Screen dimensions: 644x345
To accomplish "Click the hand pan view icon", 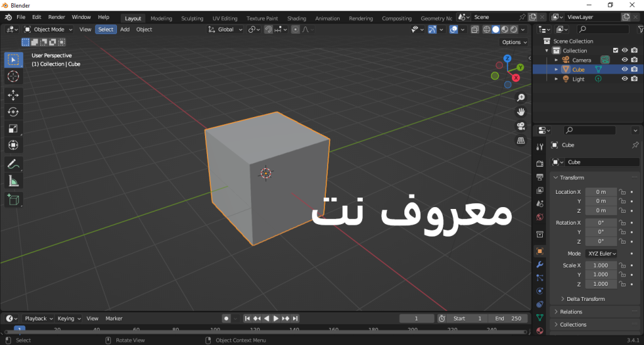I will coord(521,112).
